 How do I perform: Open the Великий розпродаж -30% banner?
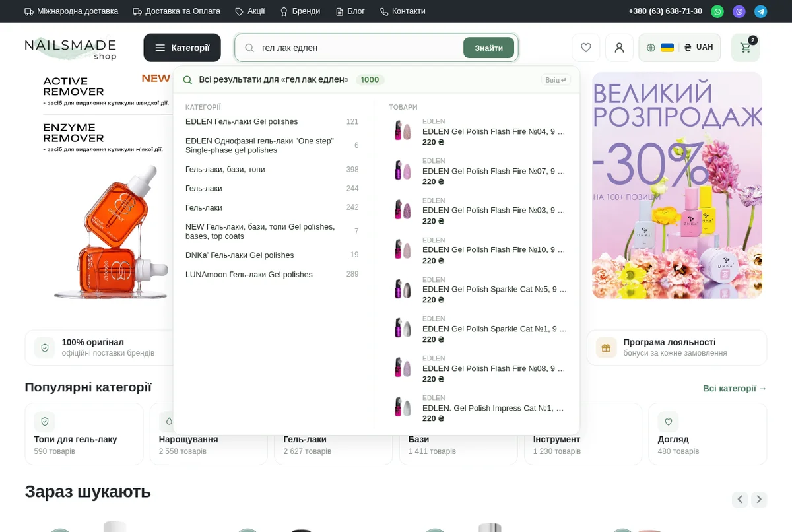click(677, 185)
